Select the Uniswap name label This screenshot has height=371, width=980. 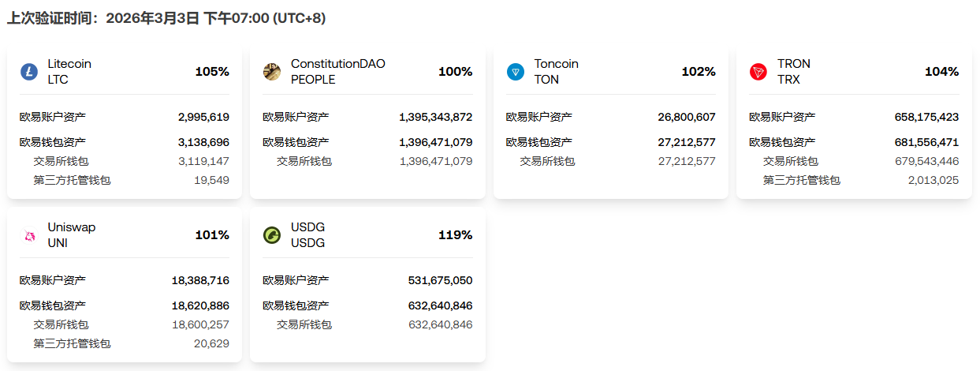tap(71, 227)
